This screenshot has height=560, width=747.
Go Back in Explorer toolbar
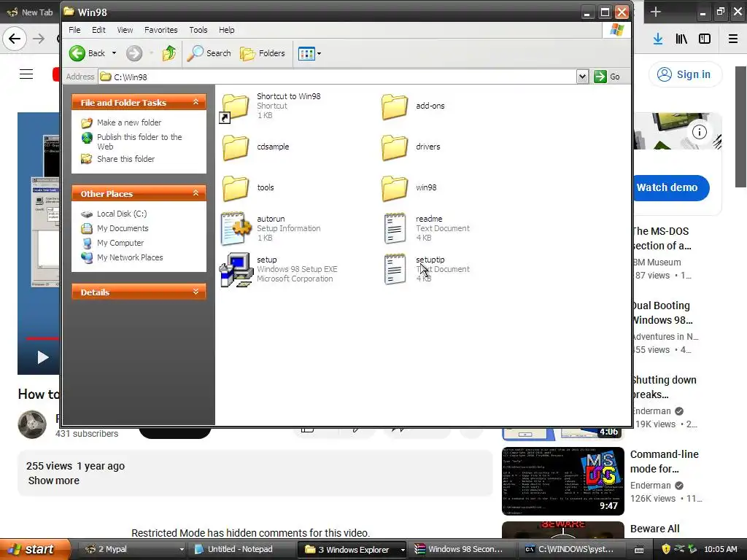(87, 53)
